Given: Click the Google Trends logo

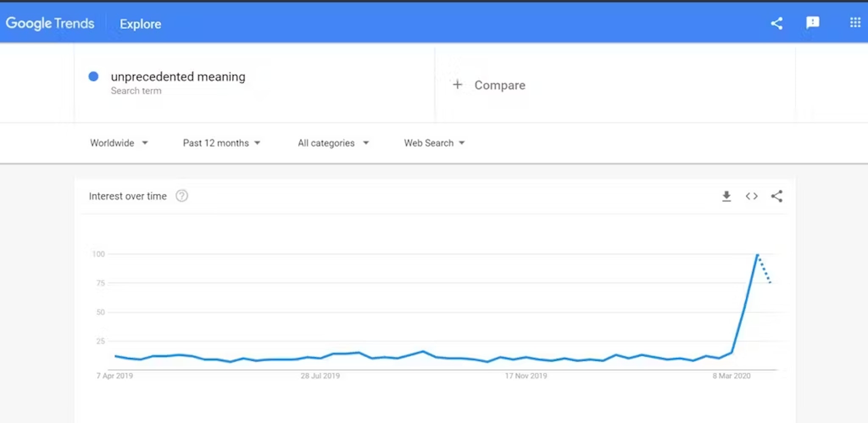Looking at the screenshot, I should click(50, 23).
